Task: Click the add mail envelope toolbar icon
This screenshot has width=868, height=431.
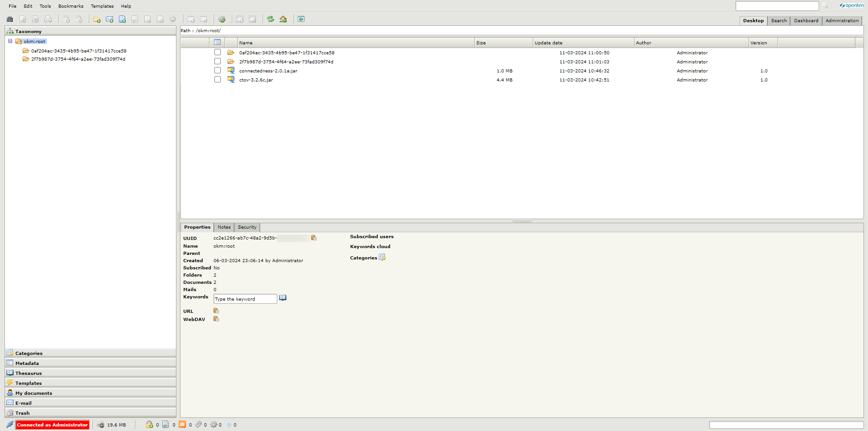Action: [109, 19]
